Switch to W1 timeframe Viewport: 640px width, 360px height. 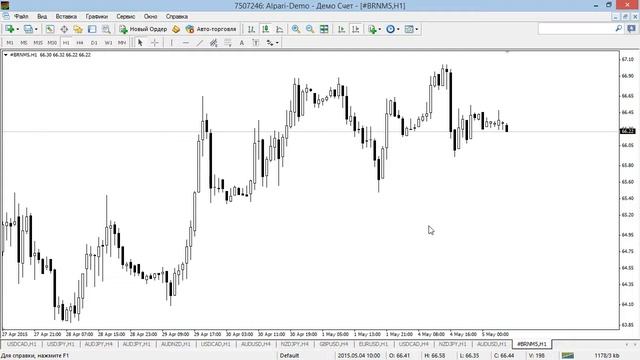click(108, 42)
